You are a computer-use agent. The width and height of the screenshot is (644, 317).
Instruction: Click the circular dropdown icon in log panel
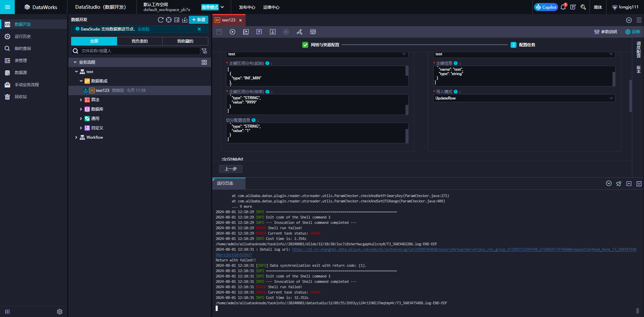click(x=609, y=183)
